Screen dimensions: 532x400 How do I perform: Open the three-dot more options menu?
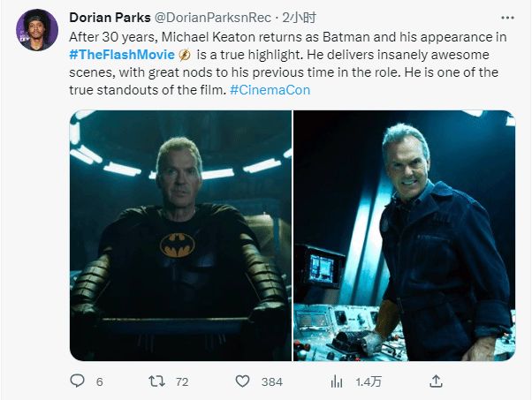(504, 17)
